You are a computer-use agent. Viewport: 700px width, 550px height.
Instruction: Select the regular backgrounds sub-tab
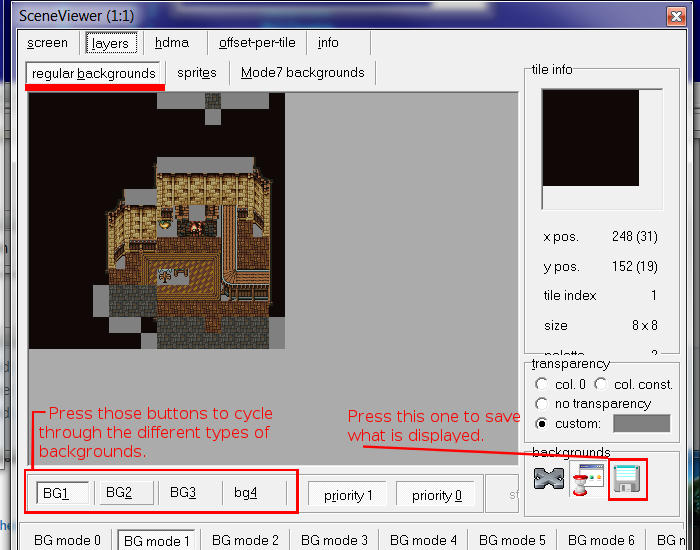[93, 73]
